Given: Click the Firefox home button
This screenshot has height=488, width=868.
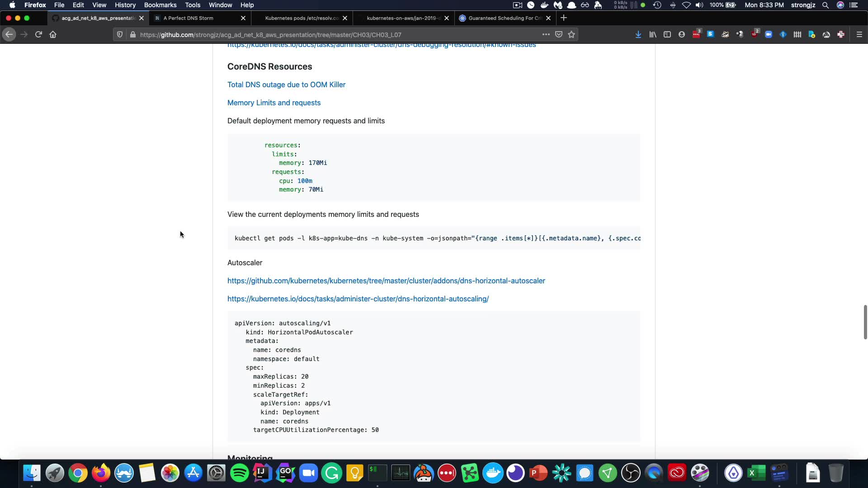Looking at the screenshot, I should click(x=53, y=34).
